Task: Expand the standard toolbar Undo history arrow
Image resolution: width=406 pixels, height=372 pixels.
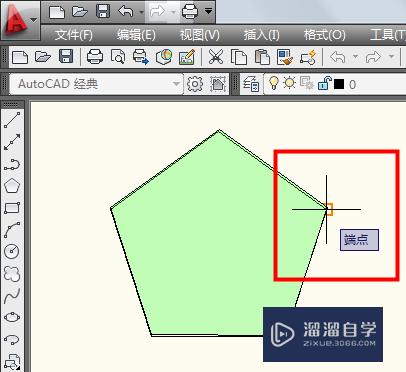Action: click(x=355, y=57)
